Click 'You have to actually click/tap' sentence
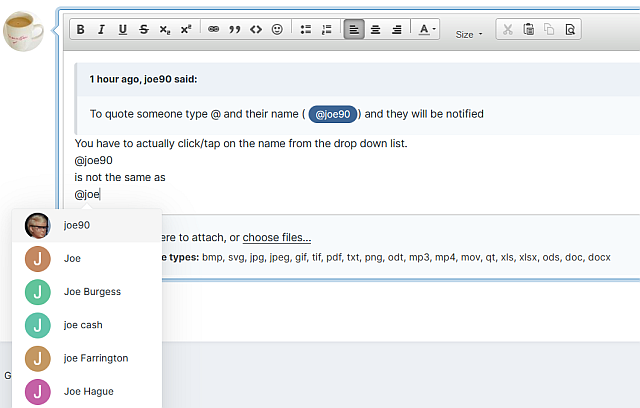This screenshot has height=408, width=640. 241,144
